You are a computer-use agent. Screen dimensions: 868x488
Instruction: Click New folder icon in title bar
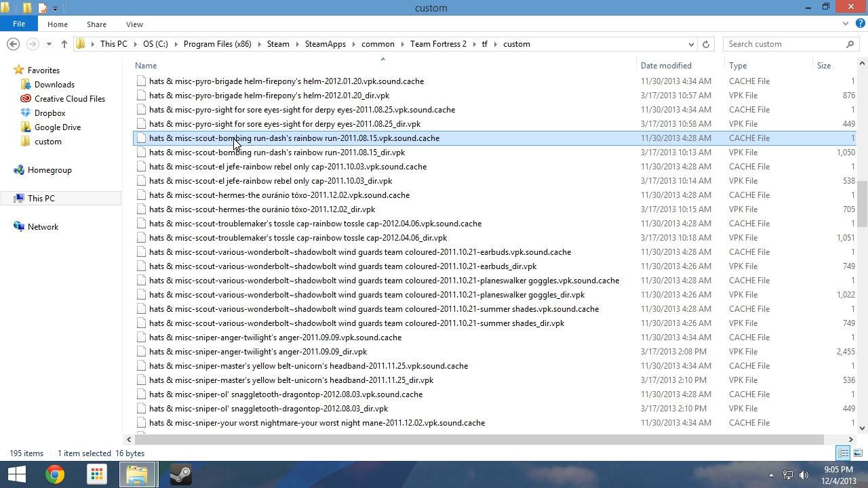[27, 8]
